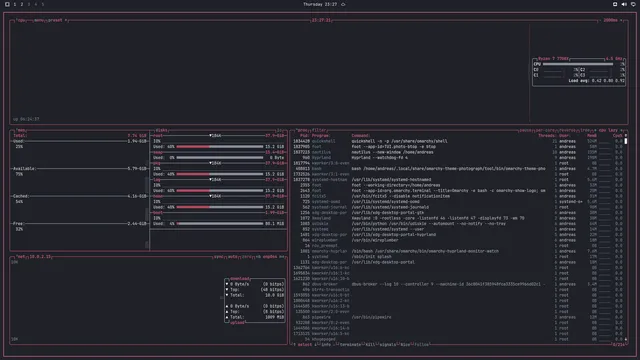Click the select down arrow in proc footer
Screen dimensions: 640x360
click(315, 344)
